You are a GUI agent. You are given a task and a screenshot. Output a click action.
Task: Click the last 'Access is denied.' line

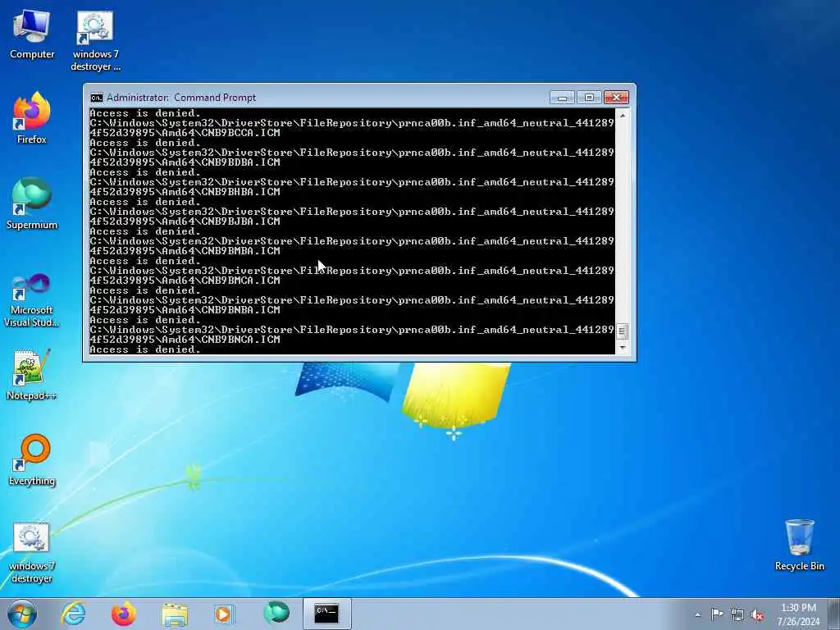click(x=144, y=349)
